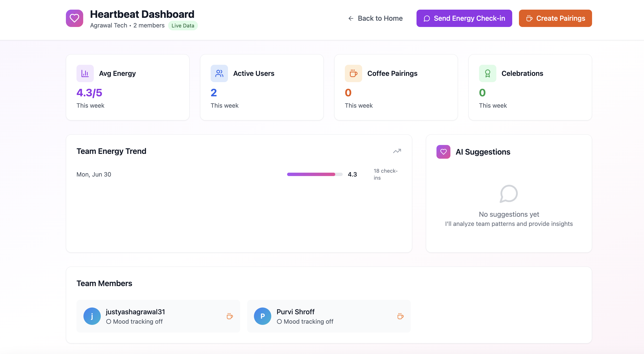Open the justyashagrawal31 avatar
Viewport: 644px width, 354px height.
coord(92,316)
